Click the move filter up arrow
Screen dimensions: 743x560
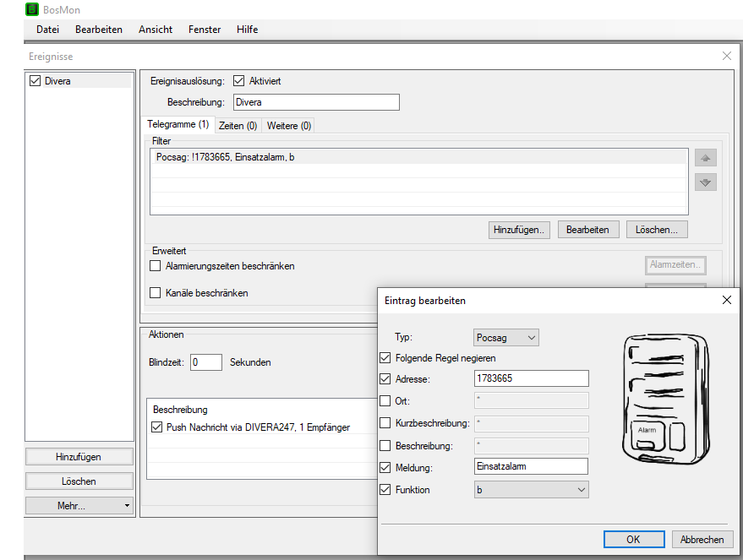point(706,158)
